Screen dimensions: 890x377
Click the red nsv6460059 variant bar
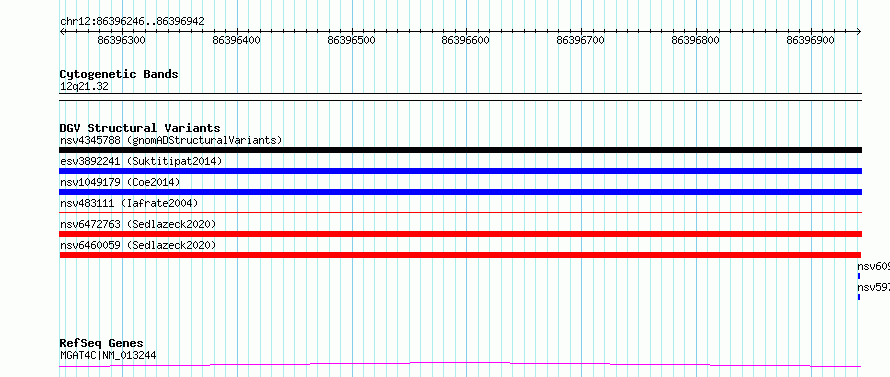(x=460, y=255)
